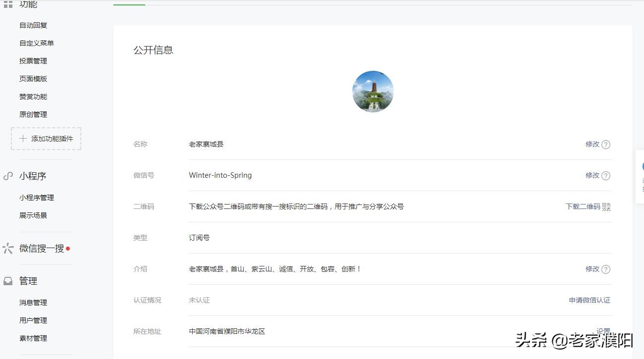Open 用户管理 in the sidebar

tap(33, 320)
